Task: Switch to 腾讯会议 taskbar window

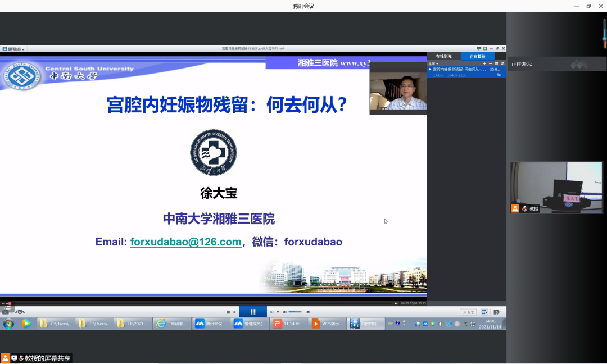Action: point(211,324)
